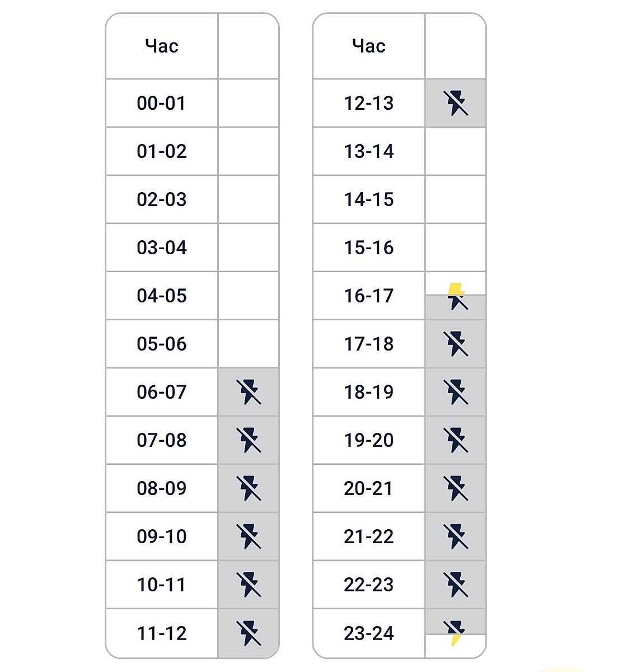
Task: Click the half-yellow bolt icon at 16-17
Action: [456, 296]
